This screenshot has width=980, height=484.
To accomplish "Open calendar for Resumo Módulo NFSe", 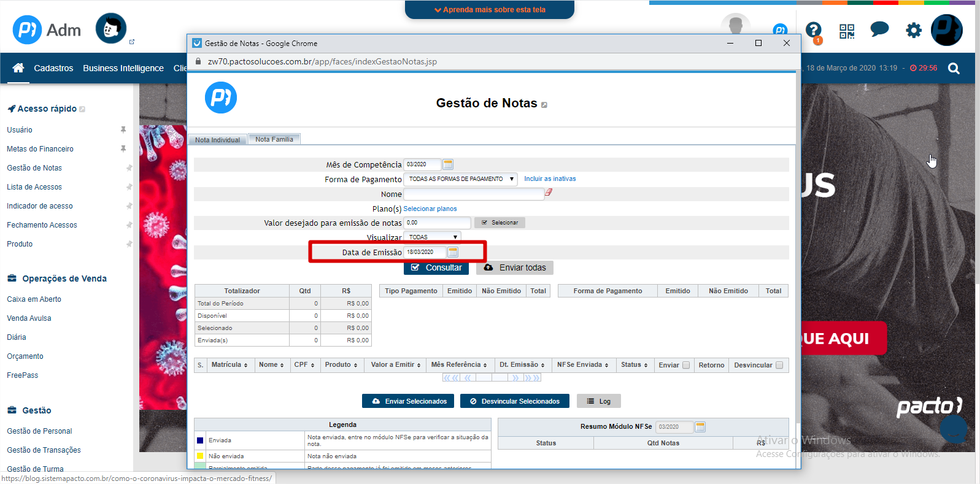I will coord(700,427).
